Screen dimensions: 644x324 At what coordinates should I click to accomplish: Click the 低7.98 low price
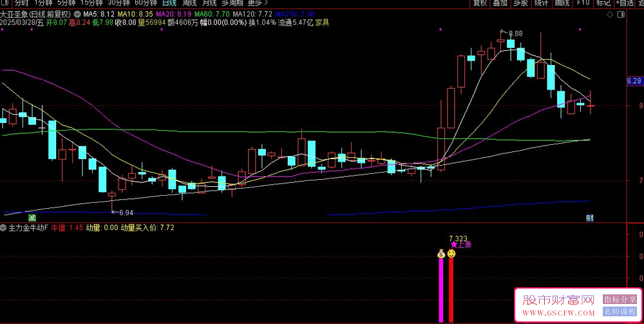click(x=102, y=23)
